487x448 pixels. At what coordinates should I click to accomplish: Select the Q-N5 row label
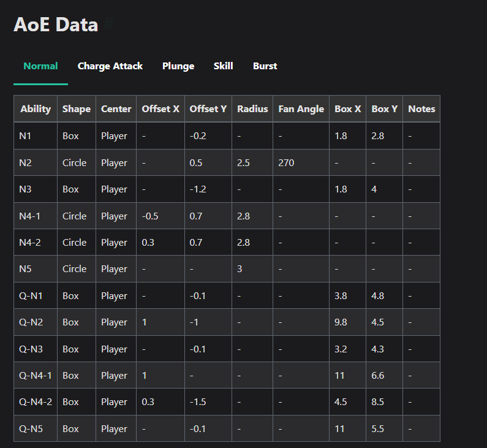[36, 428]
